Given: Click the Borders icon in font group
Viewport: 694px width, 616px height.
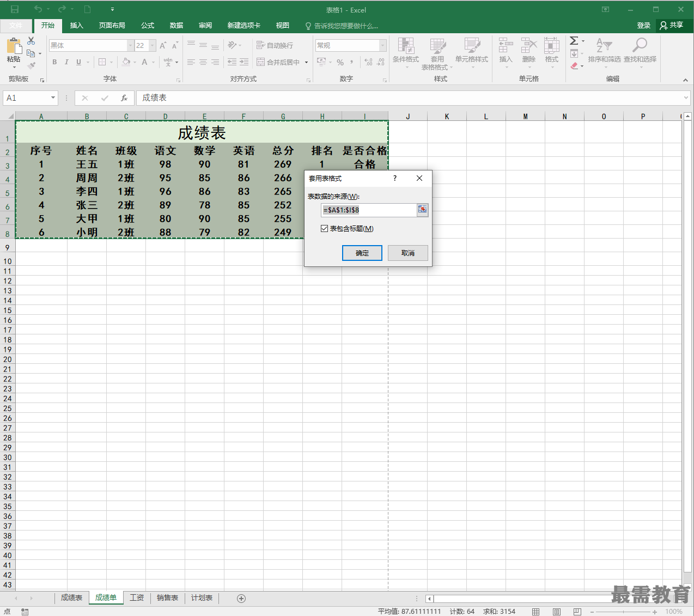Looking at the screenshot, I should [102, 62].
